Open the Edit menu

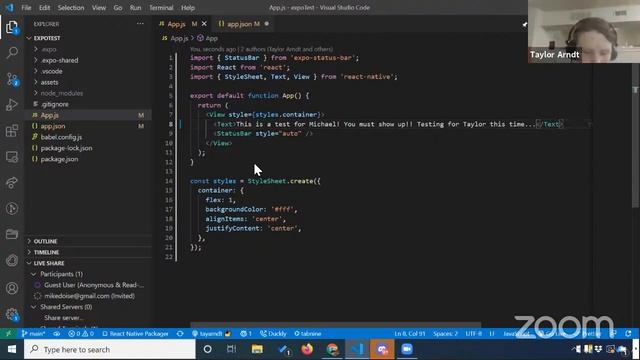44,7
